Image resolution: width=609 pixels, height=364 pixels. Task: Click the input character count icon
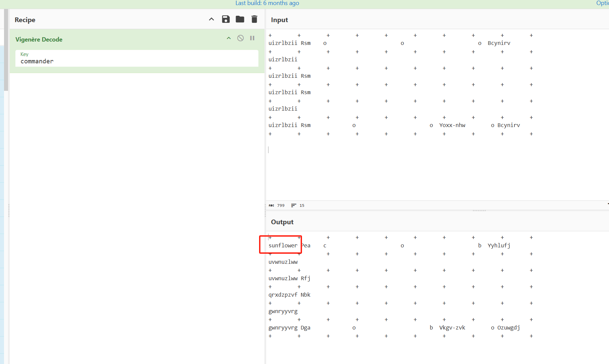click(x=271, y=205)
